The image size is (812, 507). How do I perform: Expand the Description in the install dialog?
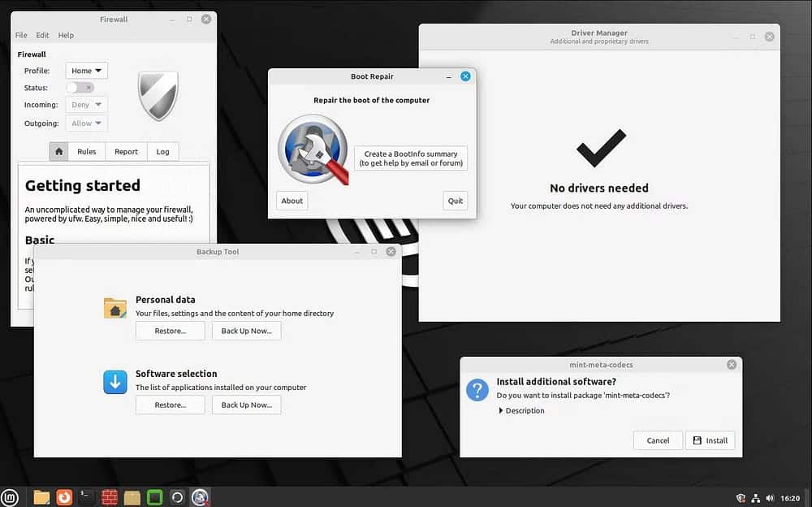pos(521,410)
